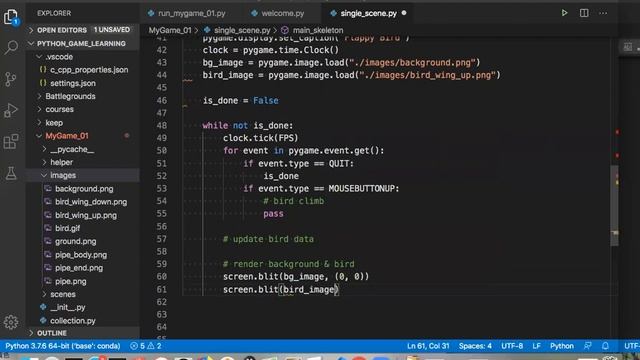Open the Source Control view
Screen dimensions: 640x360
[11, 79]
